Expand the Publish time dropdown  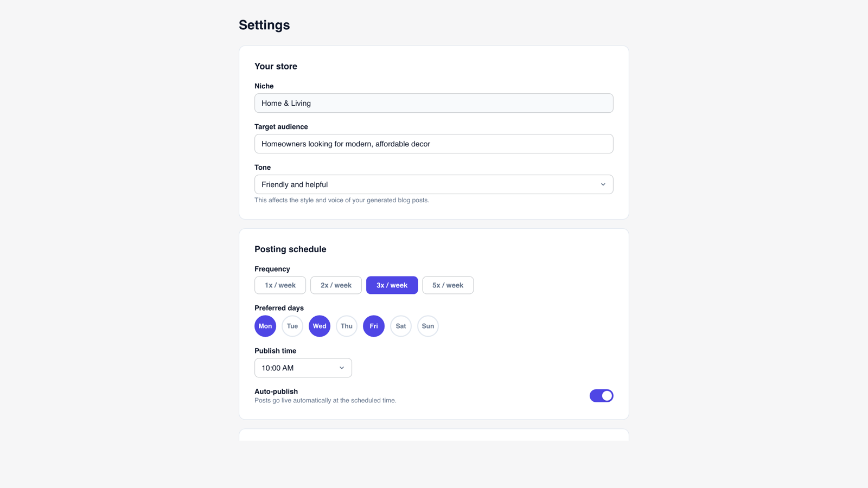[x=303, y=368]
